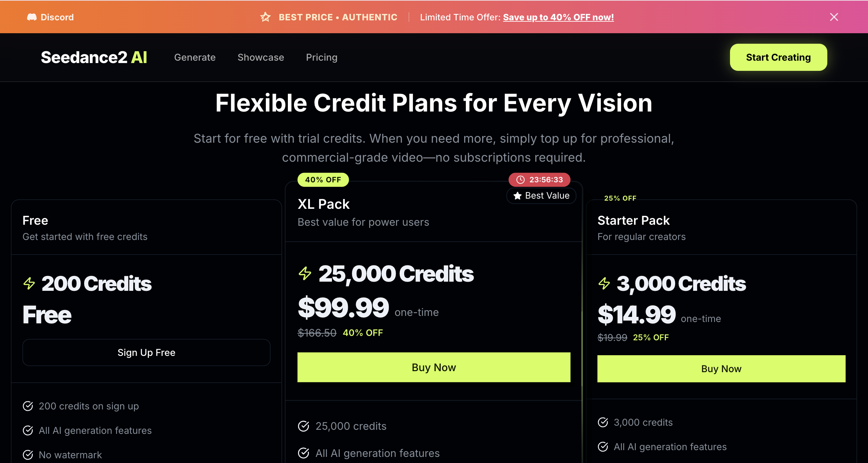The height and width of the screenshot is (463, 868).
Task: Open the Pricing page
Action: coord(321,57)
